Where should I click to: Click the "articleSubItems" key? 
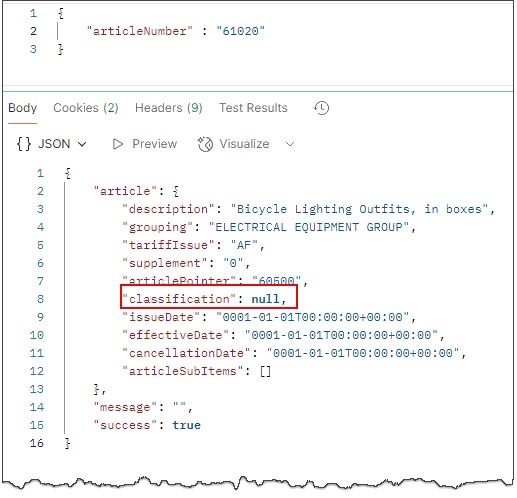[183, 371]
